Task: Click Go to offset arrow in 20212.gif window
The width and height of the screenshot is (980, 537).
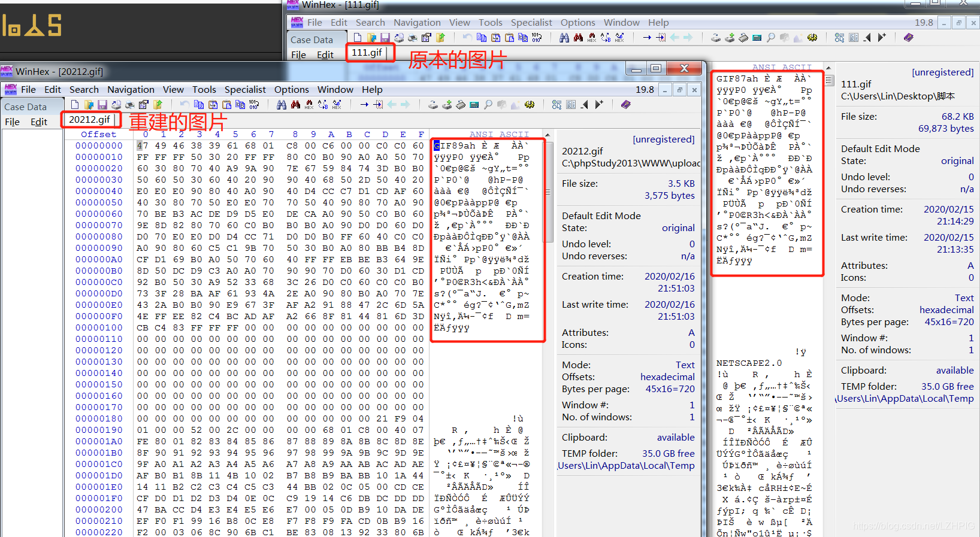Action: click(364, 105)
